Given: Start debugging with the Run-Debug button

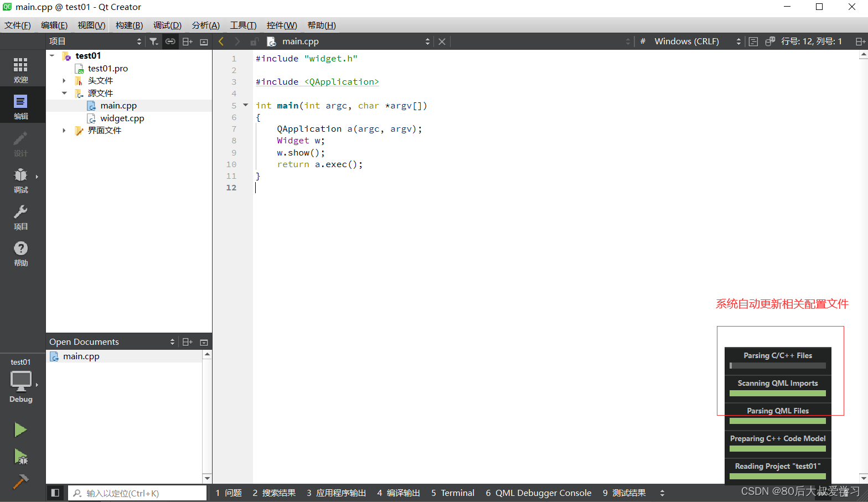Looking at the screenshot, I should (x=20, y=456).
